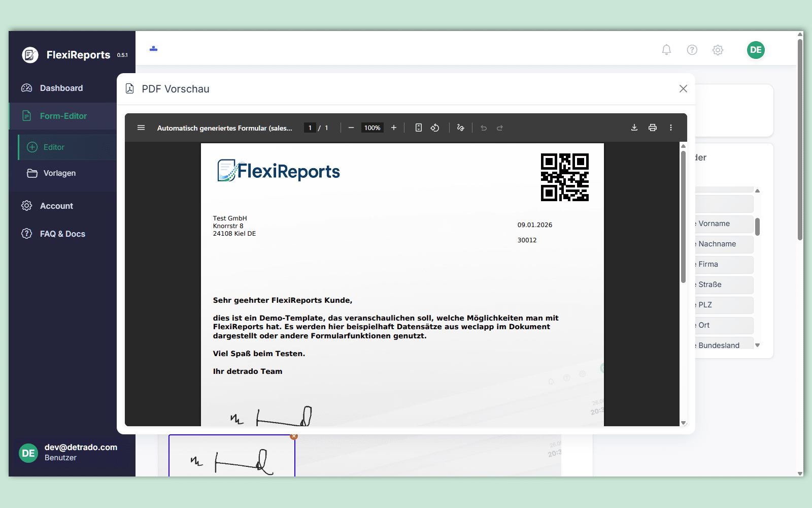Open the Dashboard menu item
The width and height of the screenshot is (812, 508).
[x=61, y=88]
